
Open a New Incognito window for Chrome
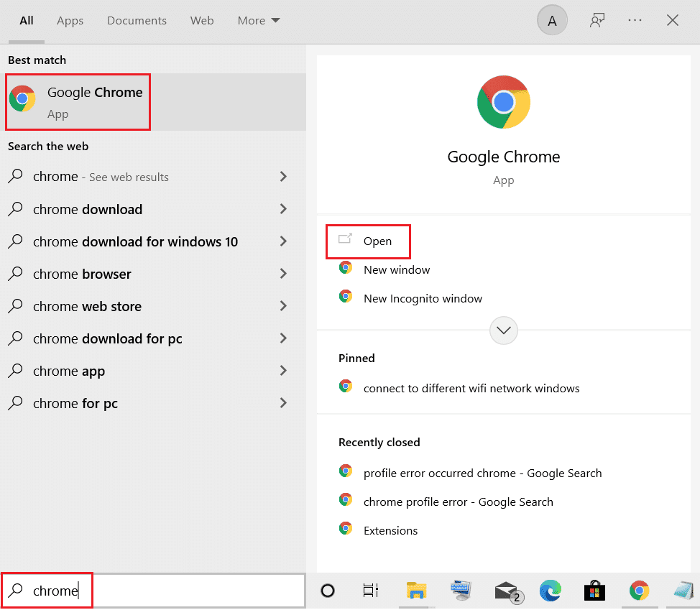[423, 297]
